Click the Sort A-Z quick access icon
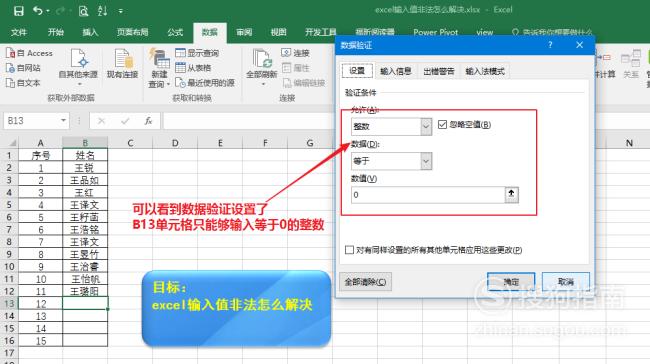 102,11
